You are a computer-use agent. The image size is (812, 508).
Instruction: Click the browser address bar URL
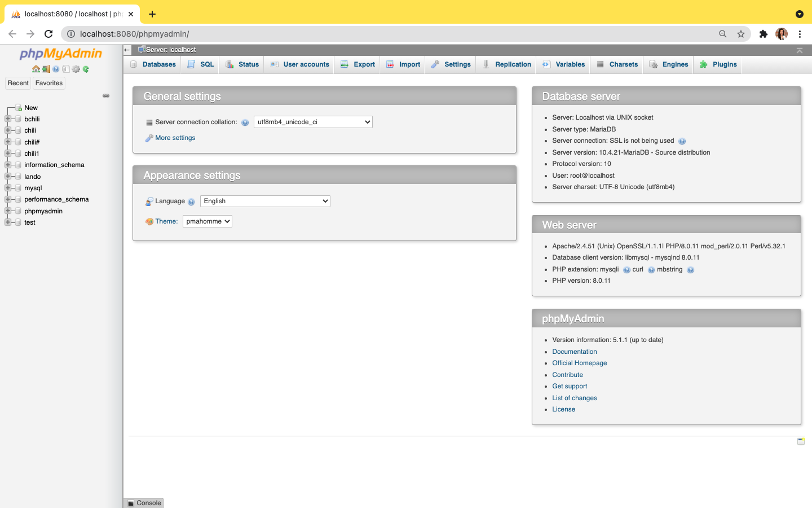pos(134,34)
